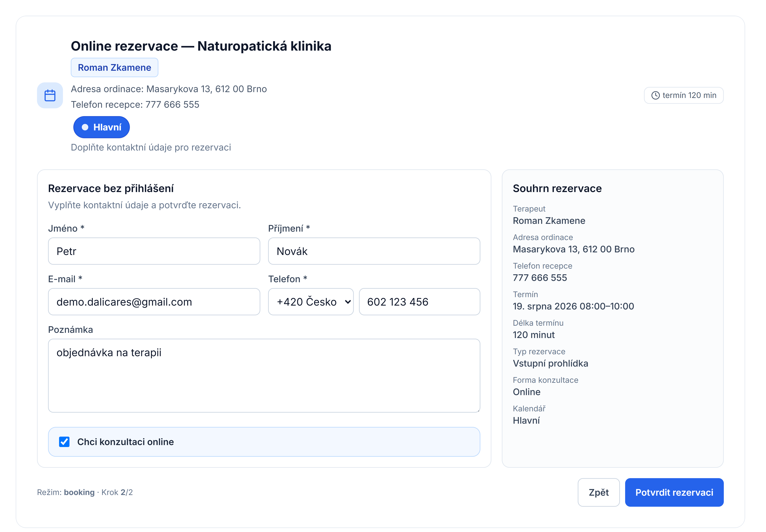
Task: Click the Roman Zkamene therapist tag
Action: click(114, 68)
